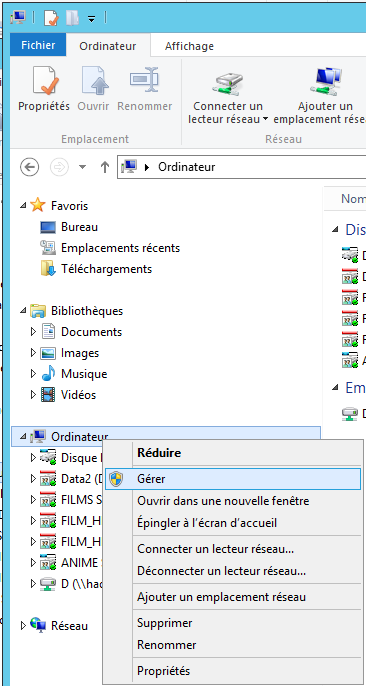Select Réseau in navigation pane
This screenshot has width=366, height=686.
pyautogui.click(x=69, y=626)
